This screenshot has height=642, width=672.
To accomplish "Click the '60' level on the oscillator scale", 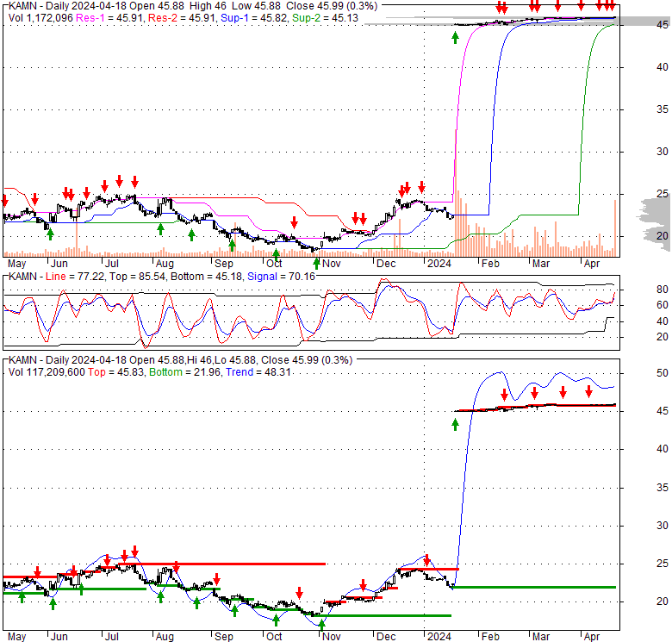I will pyautogui.click(x=663, y=305).
